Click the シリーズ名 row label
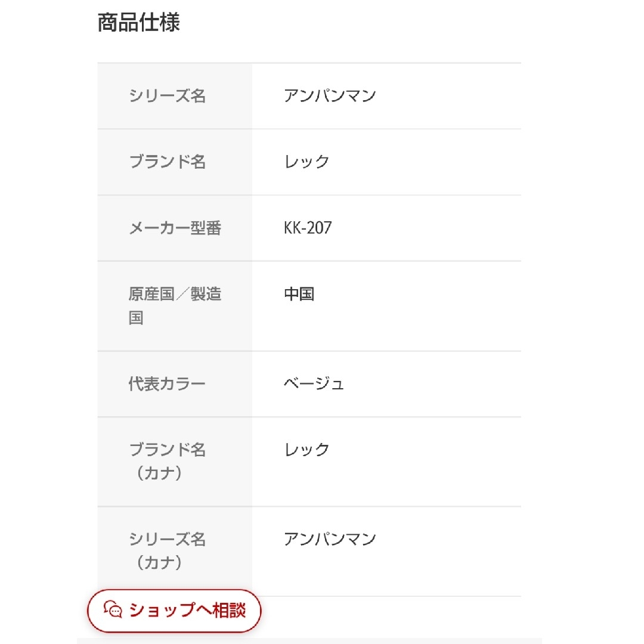This screenshot has width=644, height=644. click(167, 95)
